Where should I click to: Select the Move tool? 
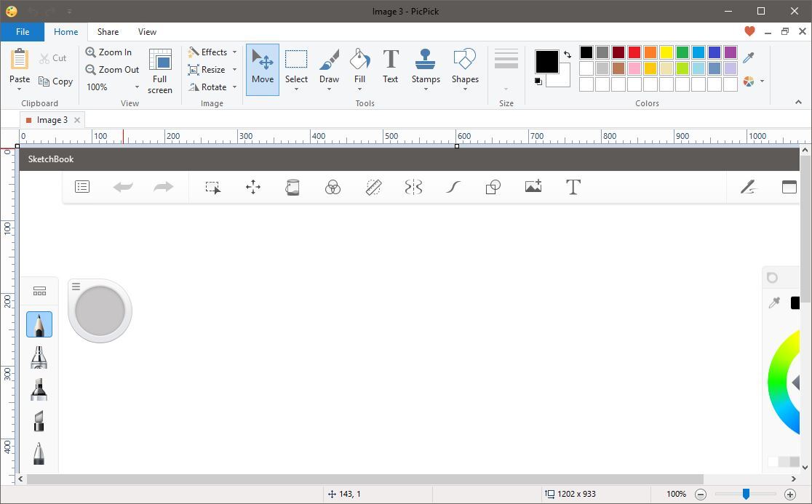point(263,69)
